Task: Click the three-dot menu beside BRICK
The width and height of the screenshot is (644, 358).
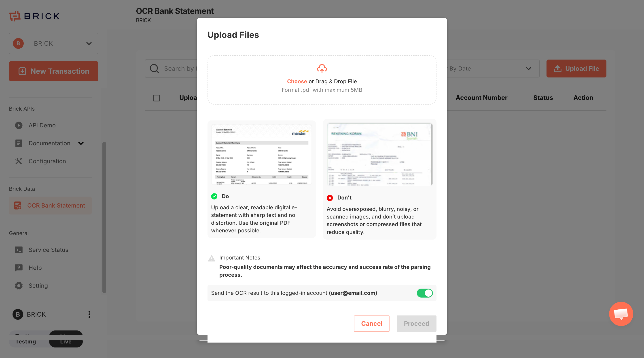Action: [89, 314]
